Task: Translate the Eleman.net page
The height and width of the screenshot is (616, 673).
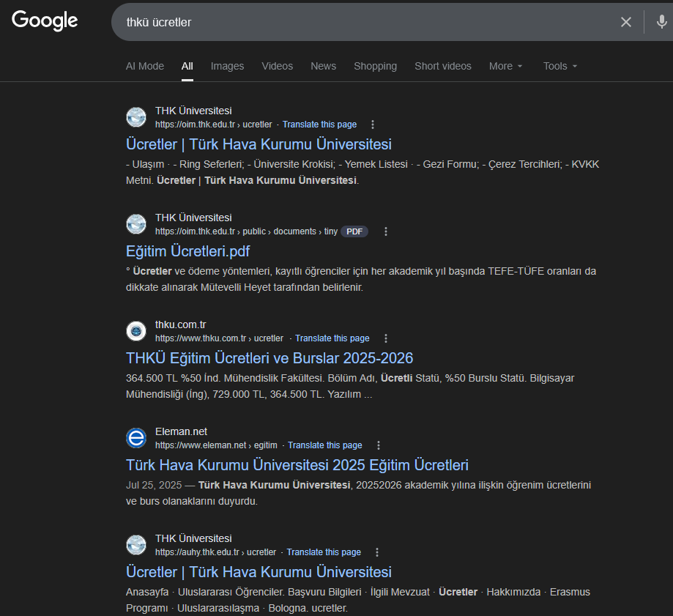Action: pyautogui.click(x=325, y=445)
